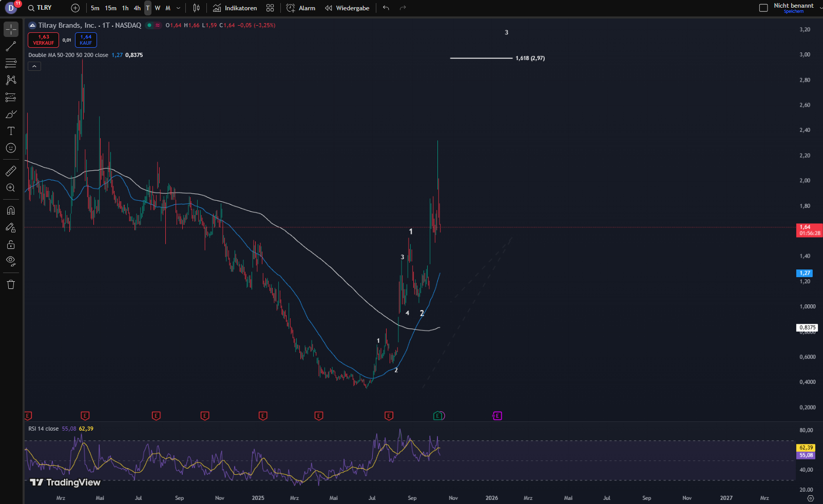
Task: Toggle magnet mode for drawings
Action: (x=11, y=210)
